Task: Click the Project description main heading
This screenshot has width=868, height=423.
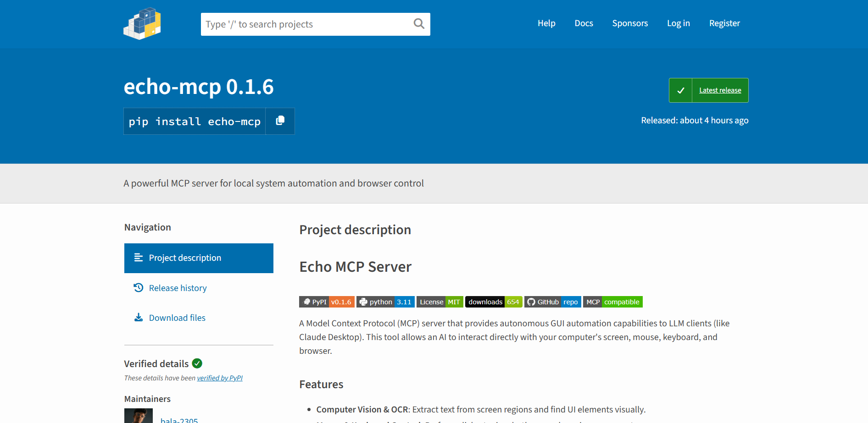Action: click(355, 230)
